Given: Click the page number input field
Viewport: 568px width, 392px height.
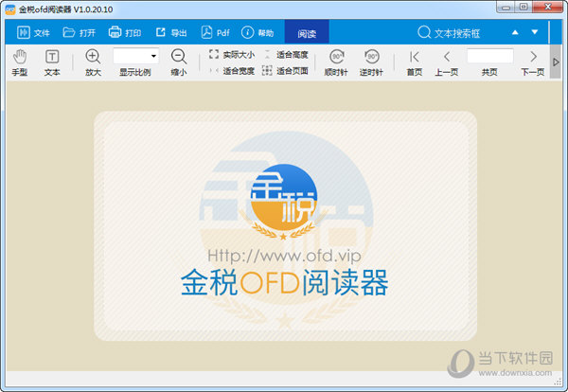Looking at the screenshot, I should 490,56.
